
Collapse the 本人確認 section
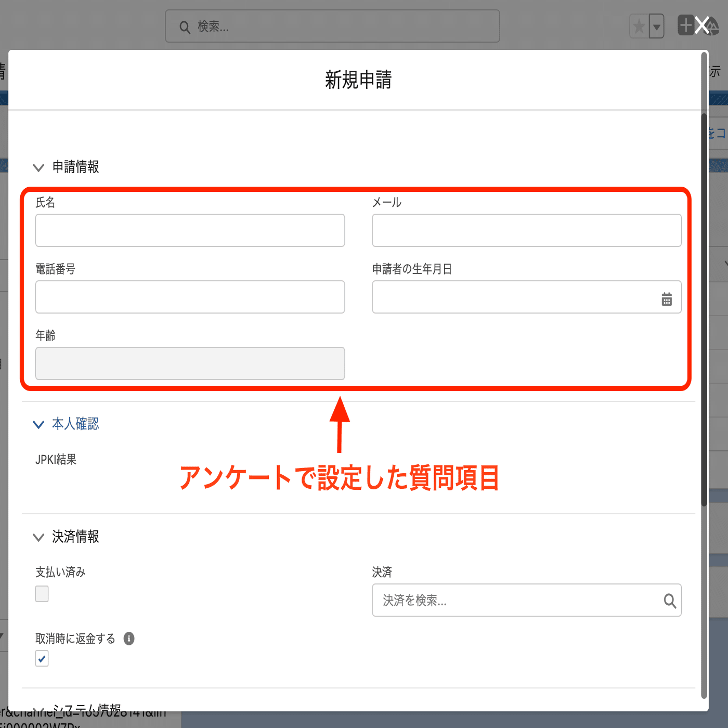[38, 424]
